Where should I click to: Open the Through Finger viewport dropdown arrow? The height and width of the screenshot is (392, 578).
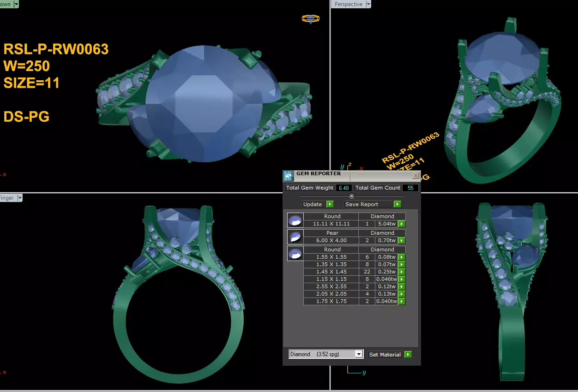[19, 198]
